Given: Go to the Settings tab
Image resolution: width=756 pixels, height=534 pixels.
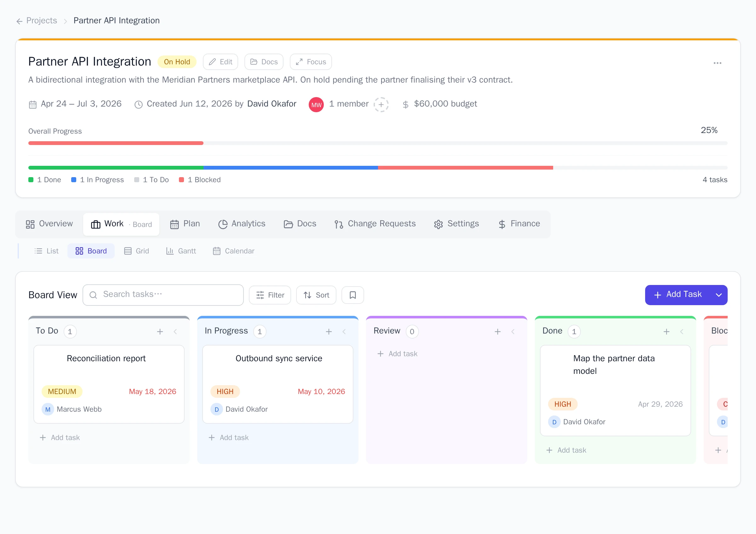Looking at the screenshot, I should (456, 224).
